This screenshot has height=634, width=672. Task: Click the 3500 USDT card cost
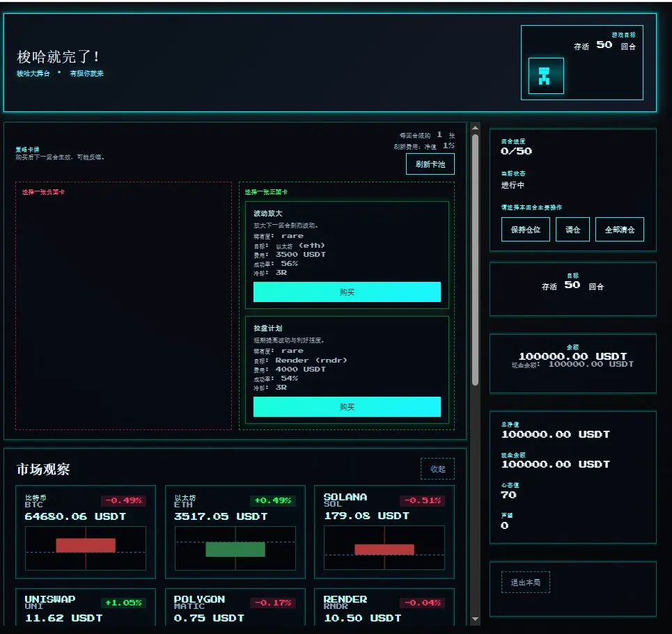[300, 255]
